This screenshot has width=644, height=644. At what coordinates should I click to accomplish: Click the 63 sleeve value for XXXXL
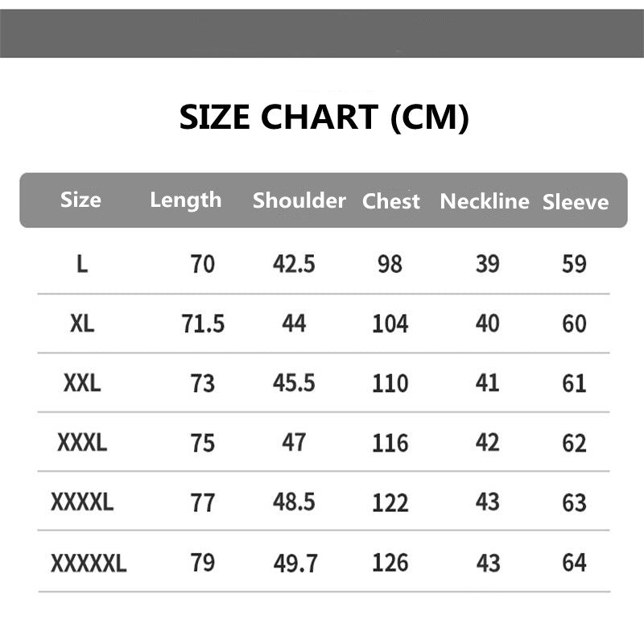574,502
